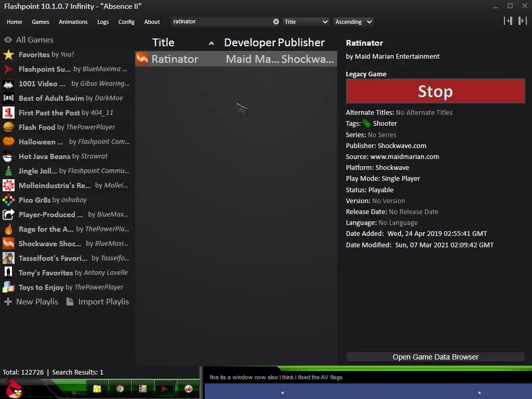Open the Animations tab
532x399 pixels.
click(x=73, y=22)
